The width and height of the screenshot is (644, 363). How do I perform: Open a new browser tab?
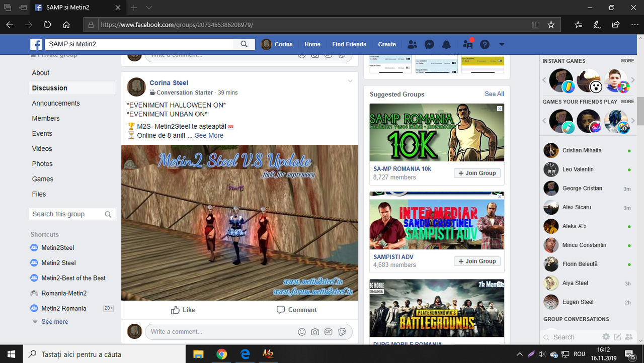point(134,8)
